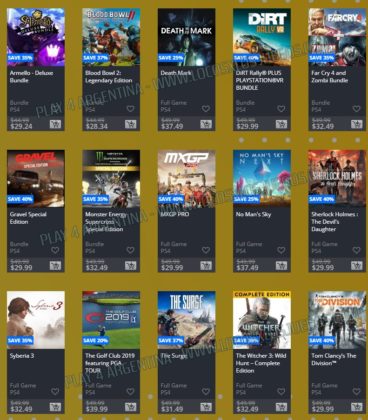Screen dimensions: 368x420
Task: Add No Man's Sky to cart
Action: 281,266
